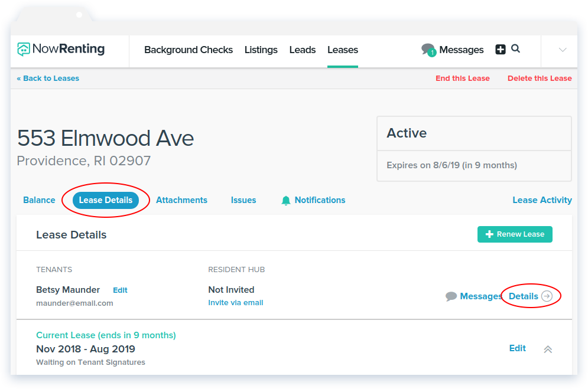Viewport: 588px width, 389px height.
Task: Click the RESIDENT HUB column label
Action: pos(236,270)
